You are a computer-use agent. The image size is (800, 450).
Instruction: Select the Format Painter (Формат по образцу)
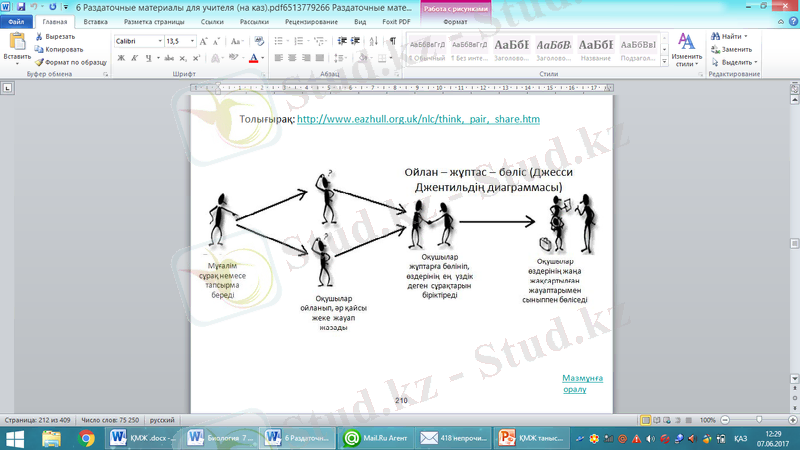[39, 62]
